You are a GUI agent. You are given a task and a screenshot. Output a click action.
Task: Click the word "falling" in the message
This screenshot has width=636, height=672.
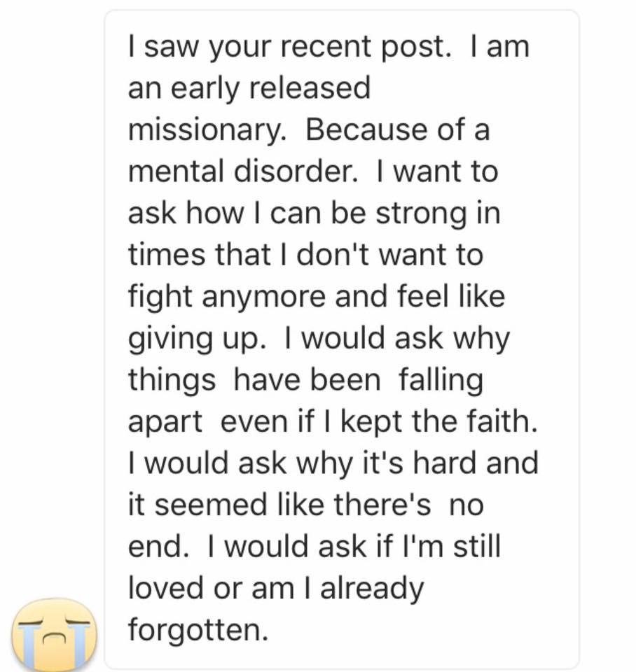click(x=441, y=380)
